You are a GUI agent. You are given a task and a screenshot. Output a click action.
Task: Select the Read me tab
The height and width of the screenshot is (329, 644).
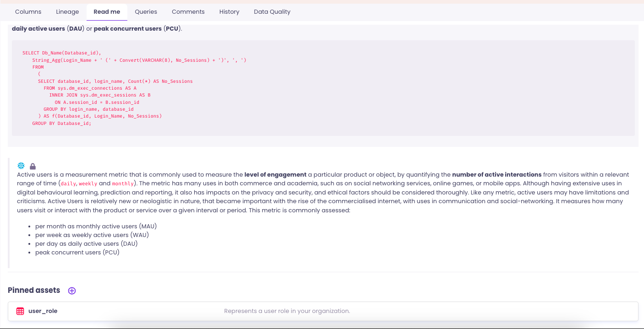tap(107, 12)
